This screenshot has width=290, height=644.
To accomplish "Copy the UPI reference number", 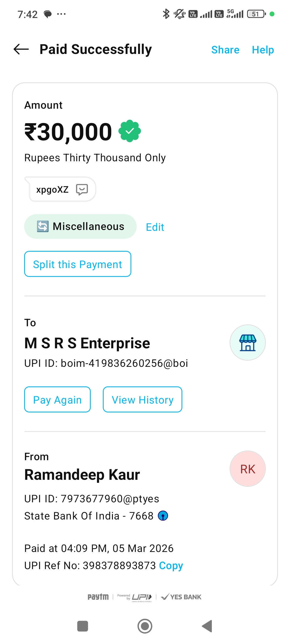I will point(171,566).
